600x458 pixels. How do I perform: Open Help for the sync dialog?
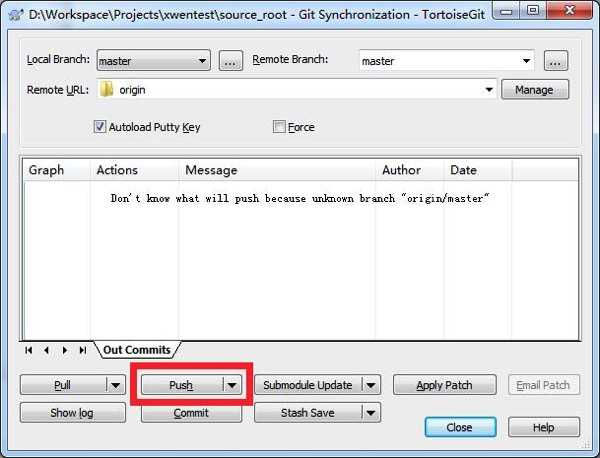point(544,427)
